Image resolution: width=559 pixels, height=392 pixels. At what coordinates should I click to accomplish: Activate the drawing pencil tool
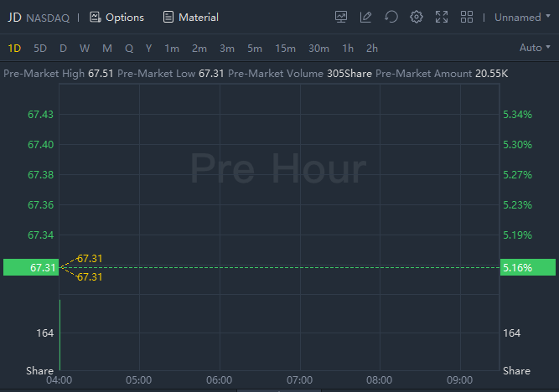pos(366,17)
